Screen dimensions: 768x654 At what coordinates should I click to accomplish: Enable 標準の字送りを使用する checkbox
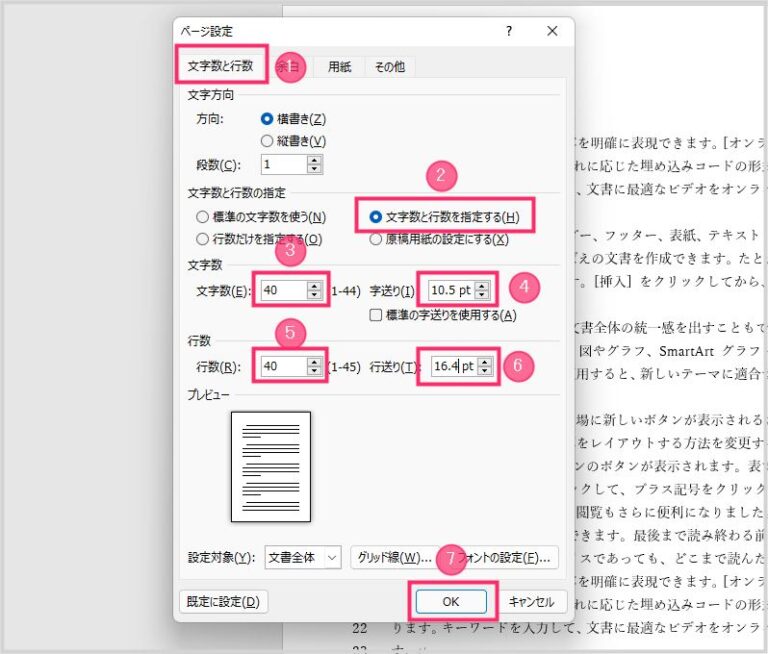(x=443, y=315)
